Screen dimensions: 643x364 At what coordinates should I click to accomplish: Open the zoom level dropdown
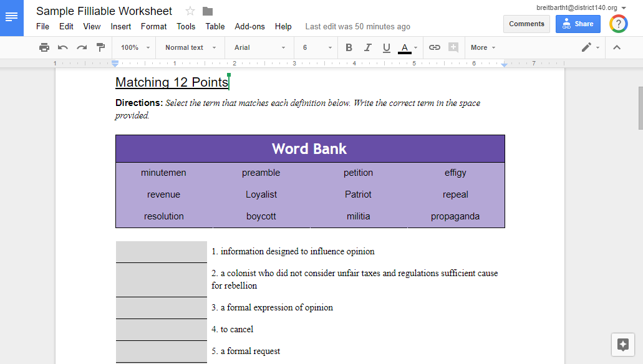tap(133, 47)
